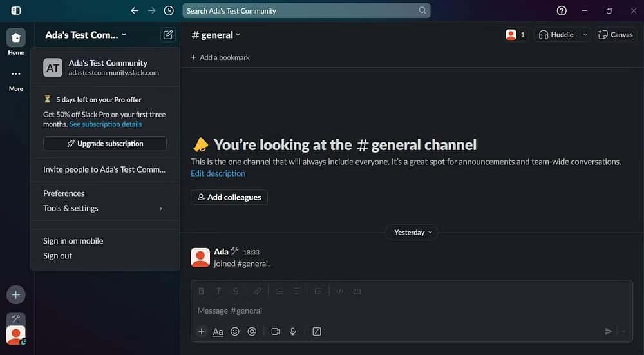Add a bookmark
Screen dimensions: 644x355
(220, 57)
